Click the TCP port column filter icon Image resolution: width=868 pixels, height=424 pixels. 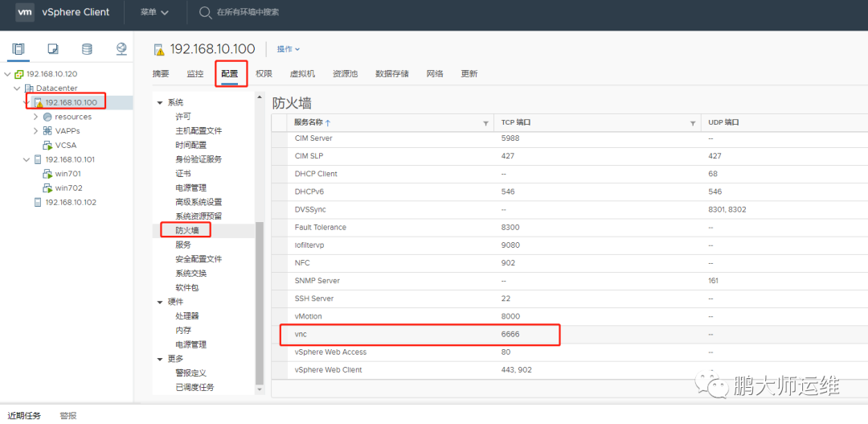693,123
